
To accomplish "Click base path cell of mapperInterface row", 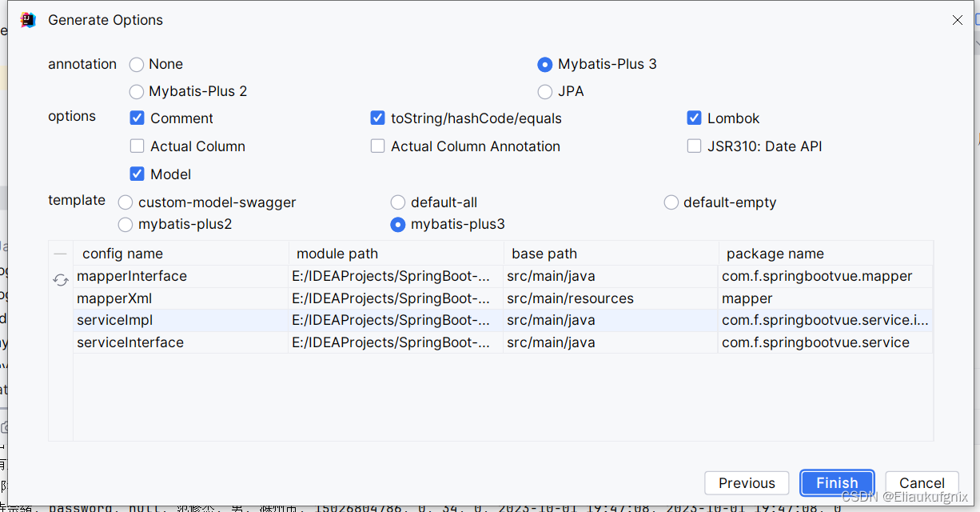I will click(611, 276).
